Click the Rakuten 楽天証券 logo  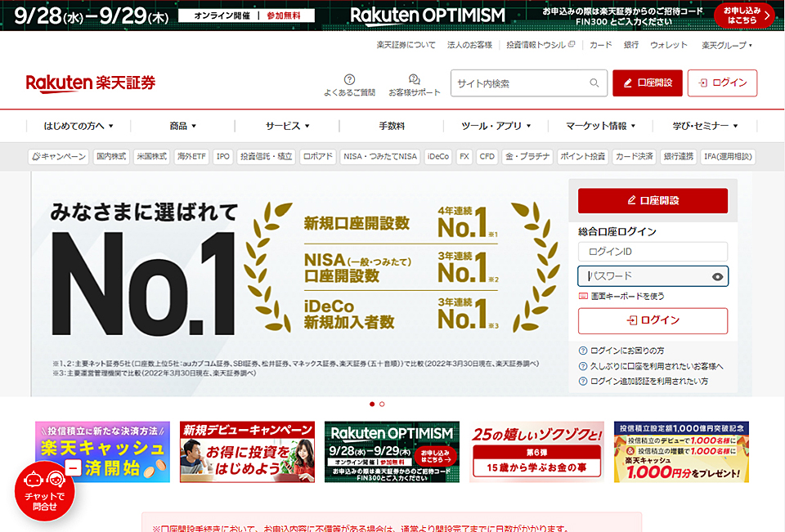click(91, 83)
